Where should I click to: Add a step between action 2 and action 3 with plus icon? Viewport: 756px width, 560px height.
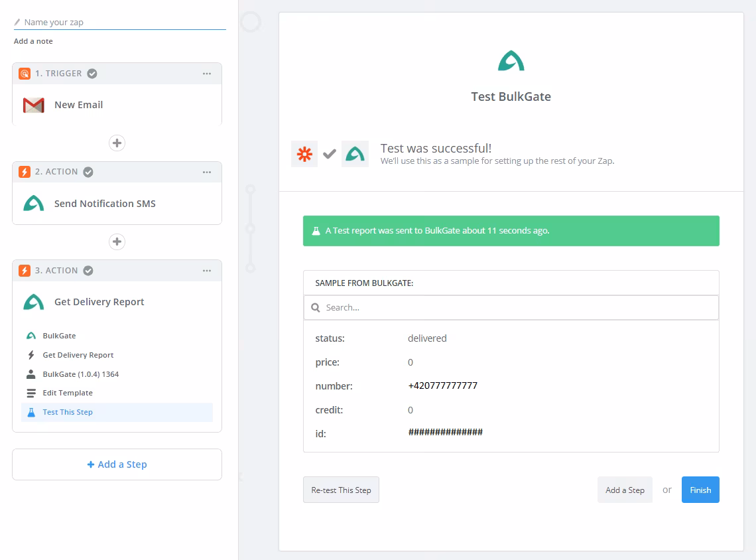click(117, 242)
